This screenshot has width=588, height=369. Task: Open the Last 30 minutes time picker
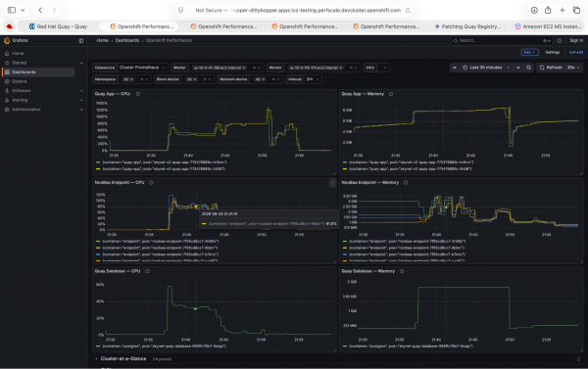[486, 68]
